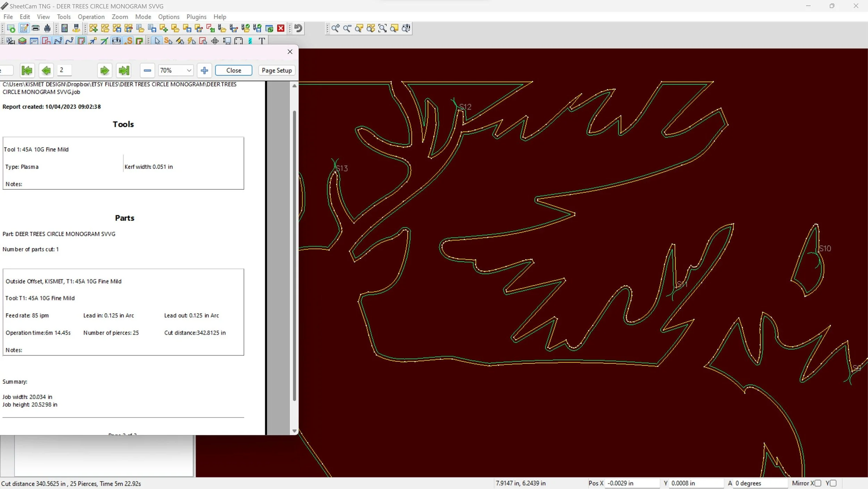The width and height of the screenshot is (868, 489).
Task: Go to next page of preview
Action: 105,70
